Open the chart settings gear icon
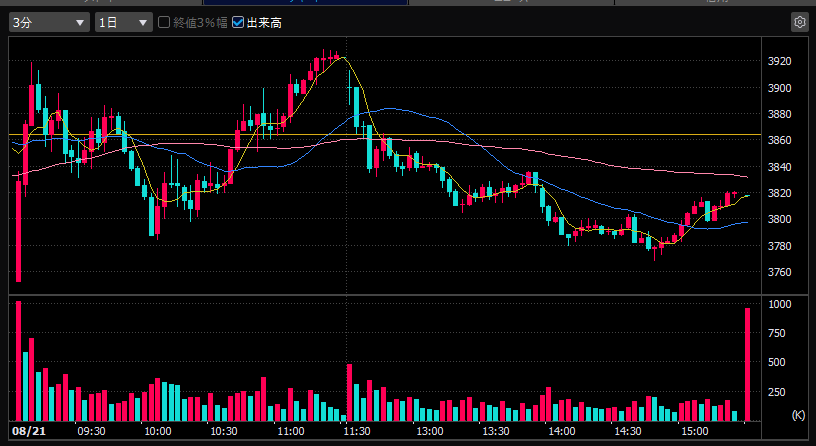This screenshot has height=446, width=816. coord(799,22)
